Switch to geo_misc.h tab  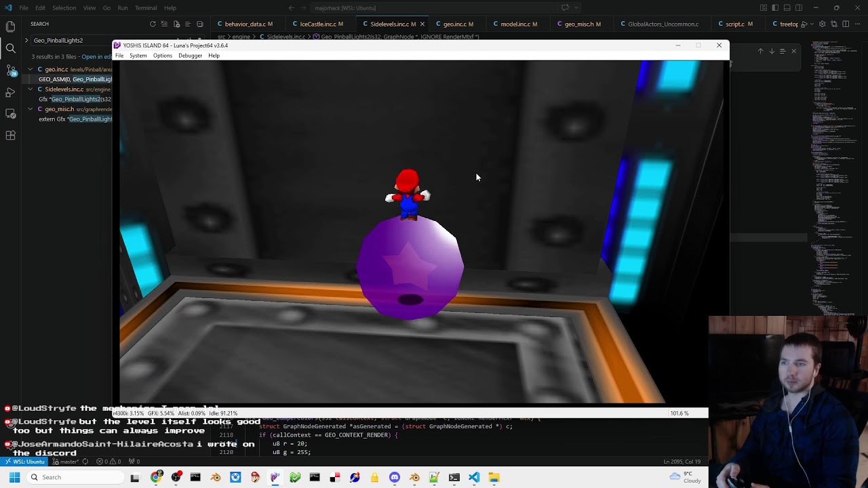point(583,24)
